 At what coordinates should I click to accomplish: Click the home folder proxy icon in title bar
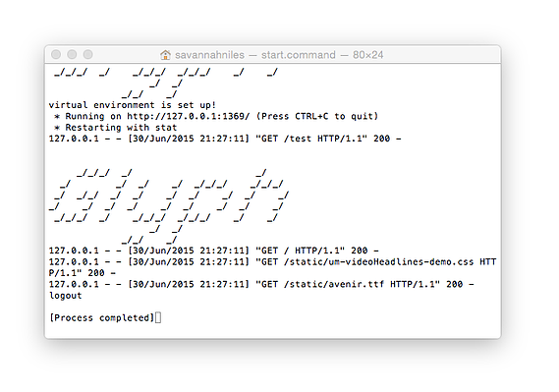(165, 55)
